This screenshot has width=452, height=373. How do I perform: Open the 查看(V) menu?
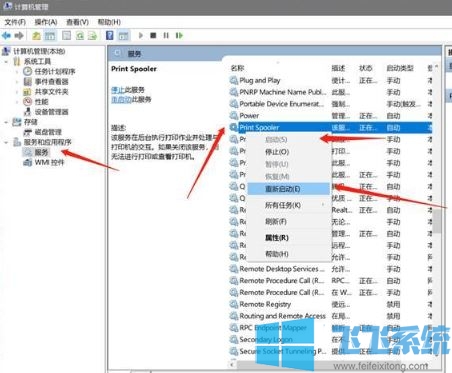(77, 22)
